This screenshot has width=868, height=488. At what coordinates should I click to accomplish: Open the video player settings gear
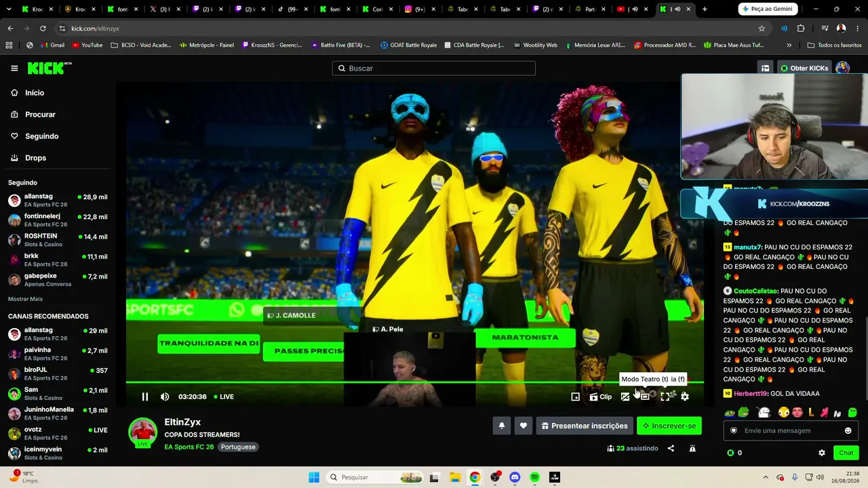tap(685, 396)
